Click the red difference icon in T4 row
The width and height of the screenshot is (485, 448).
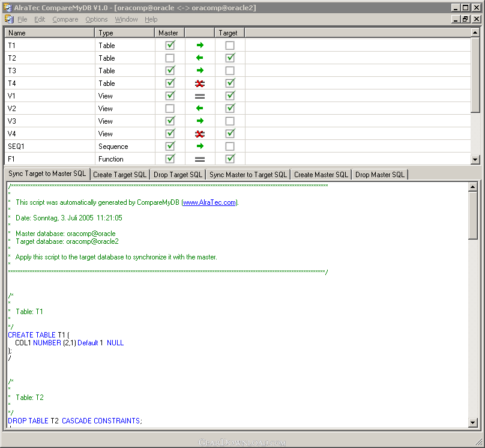tap(200, 83)
